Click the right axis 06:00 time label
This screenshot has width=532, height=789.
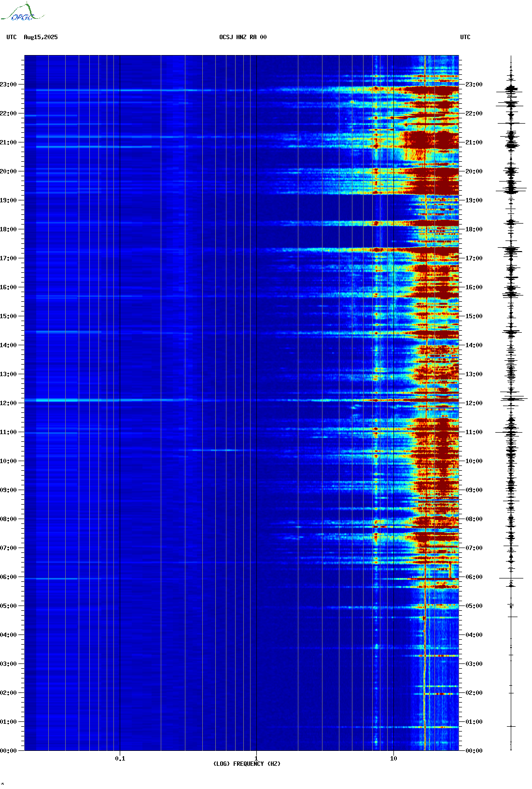(x=474, y=577)
